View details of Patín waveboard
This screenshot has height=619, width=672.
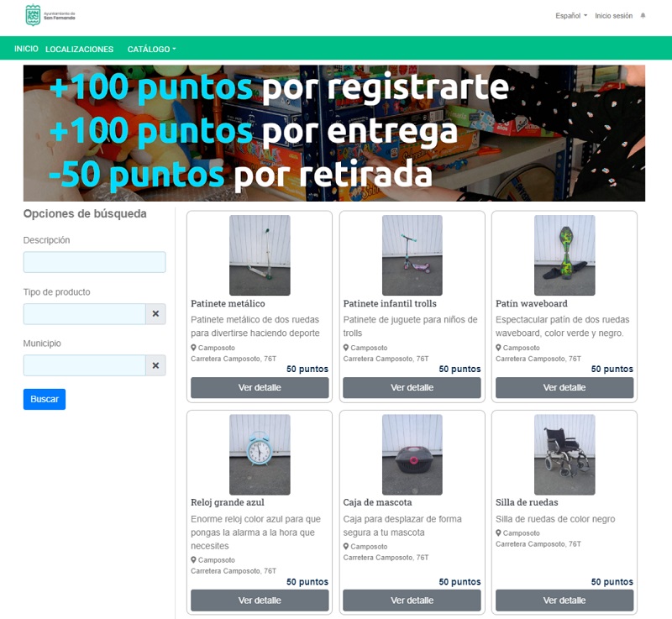[x=564, y=388]
